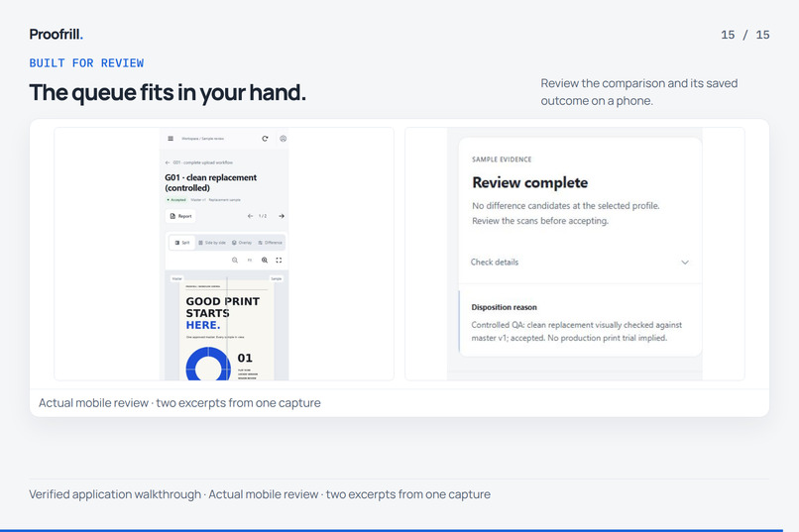Go to next page arrow beside 1/2
This screenshot has height=532, width=799.
(282, 216)
